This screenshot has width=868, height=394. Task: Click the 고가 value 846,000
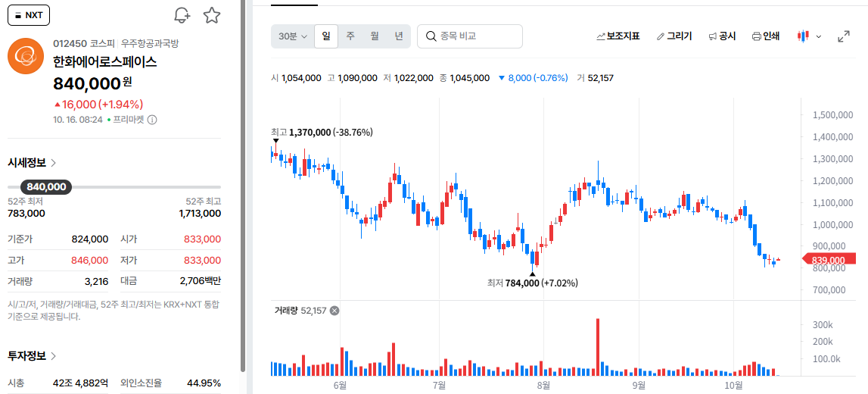(x=90, y=261)
